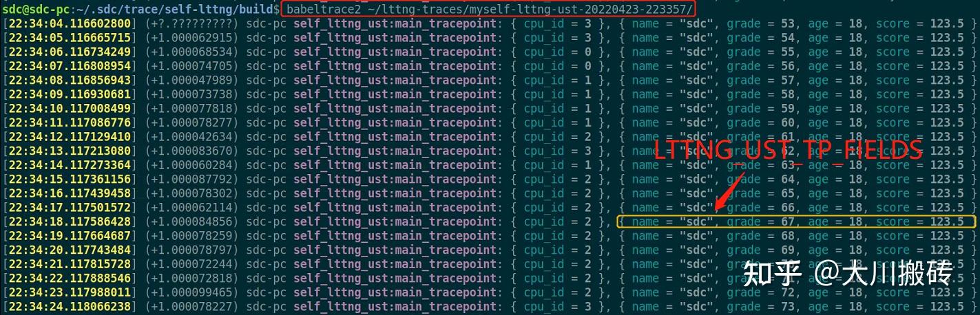
Task: Click score = 123.5 on the first line
Action: pos(919,23)
